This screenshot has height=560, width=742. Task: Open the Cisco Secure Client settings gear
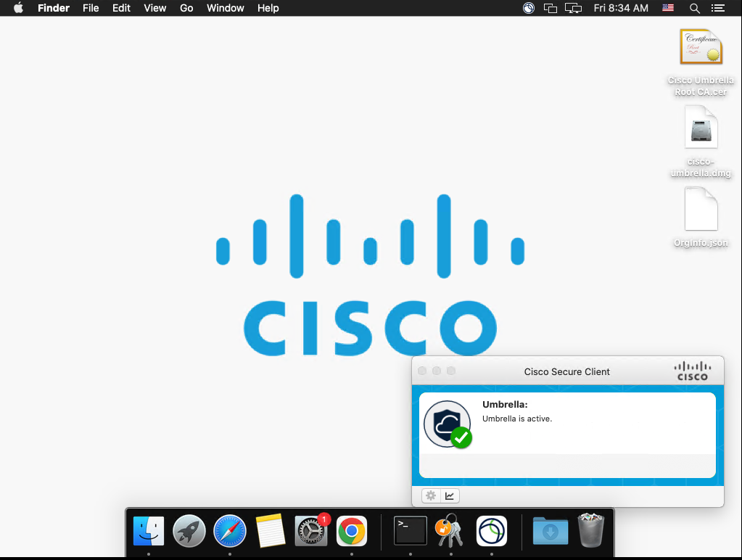[431, 495]
